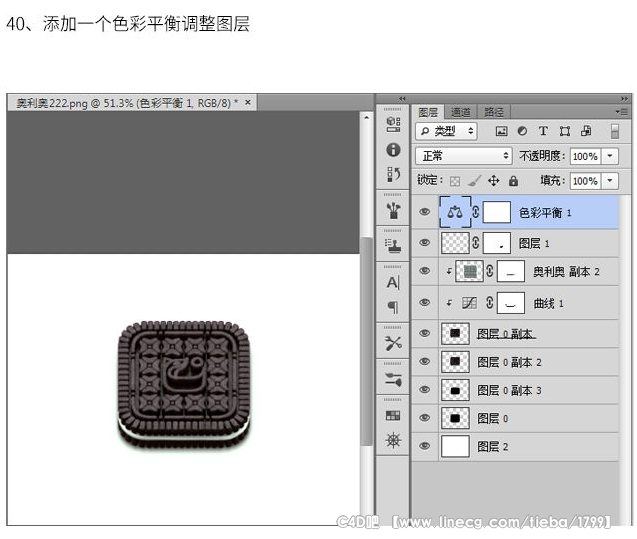Select the 图层 2 white layer thumbnail
This screenshot has height=539, width=637.
tap(455, 446)
